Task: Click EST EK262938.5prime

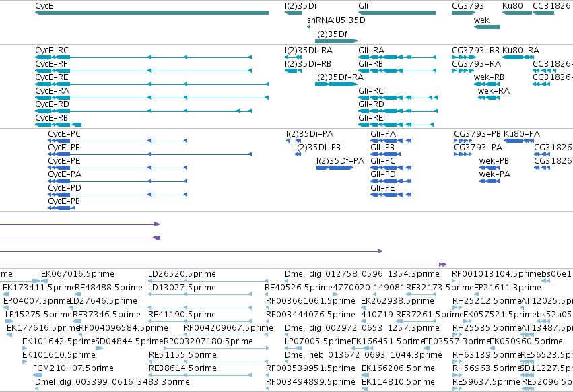Action: coord(363,308)
